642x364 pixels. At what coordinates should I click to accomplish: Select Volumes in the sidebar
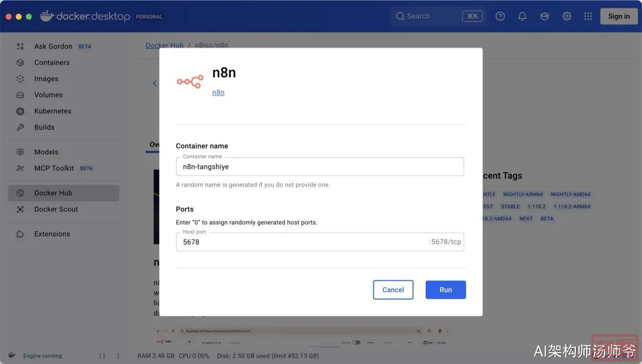tap(48, 95)
